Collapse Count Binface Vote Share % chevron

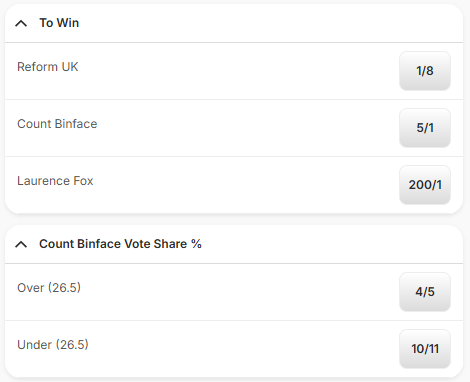21,244
